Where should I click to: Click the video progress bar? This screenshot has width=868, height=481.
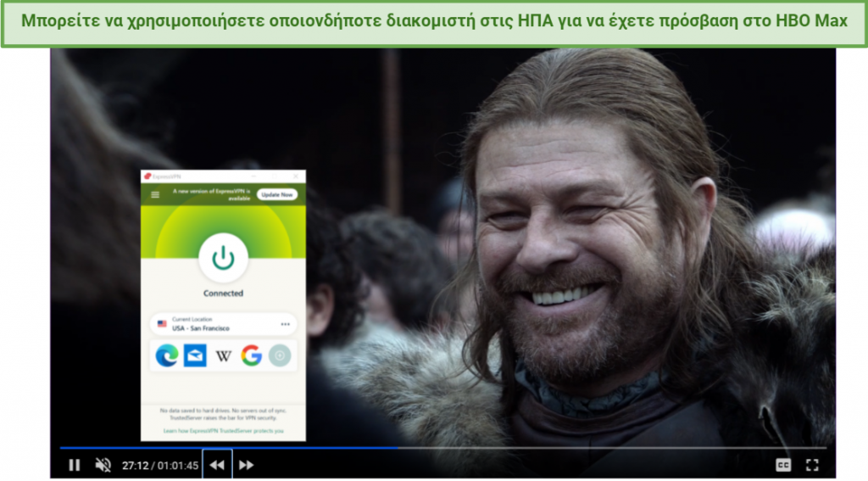pos(442,447)
